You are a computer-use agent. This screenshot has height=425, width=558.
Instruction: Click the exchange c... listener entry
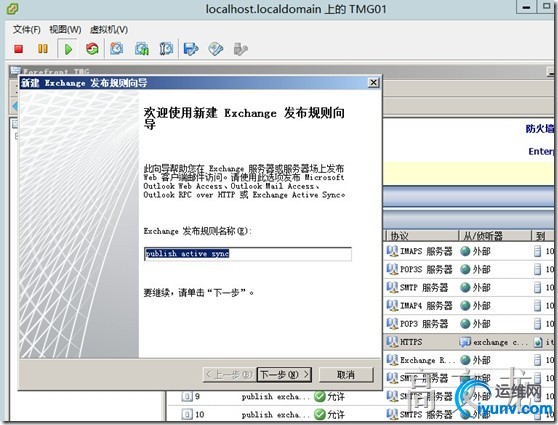point(500,342)
